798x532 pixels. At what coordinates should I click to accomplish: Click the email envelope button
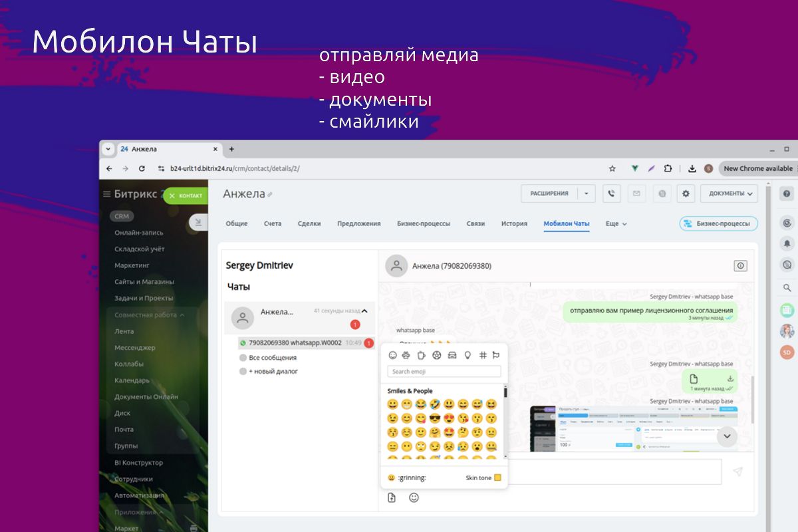(636, 194)
